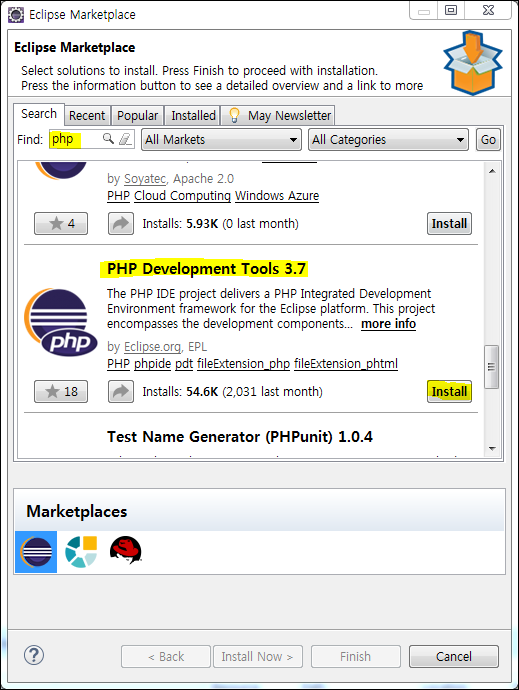Click the pdt tag link

(x=184, y=364)
